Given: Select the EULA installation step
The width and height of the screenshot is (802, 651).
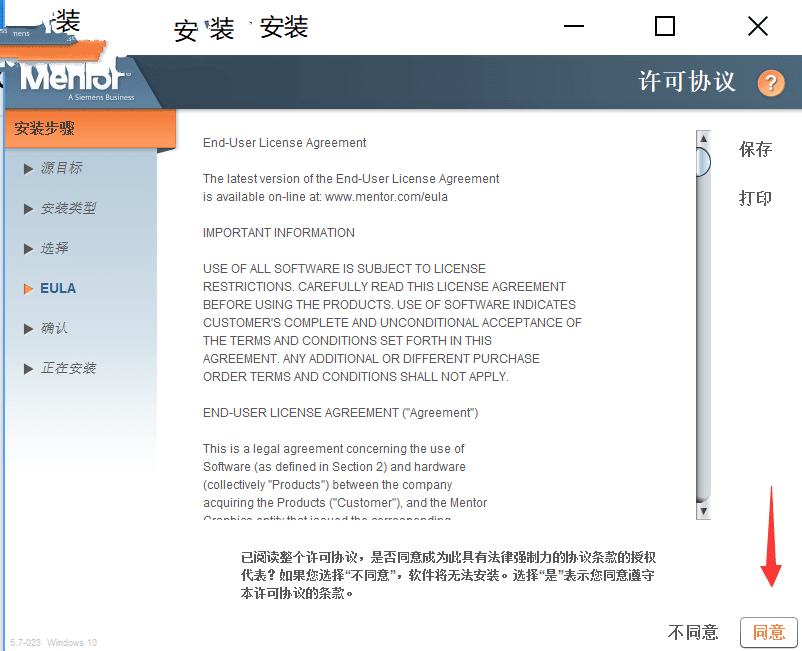Looking at the screenshot, I should [x=58, y=288].
